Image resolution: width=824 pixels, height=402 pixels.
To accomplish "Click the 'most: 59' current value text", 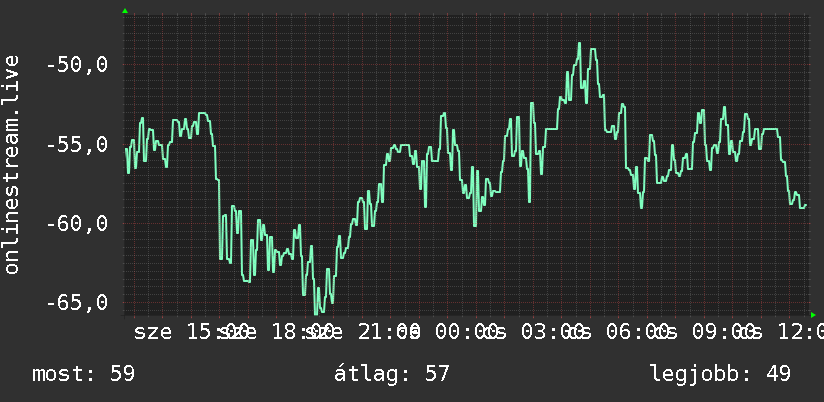I will pos(84,374).
